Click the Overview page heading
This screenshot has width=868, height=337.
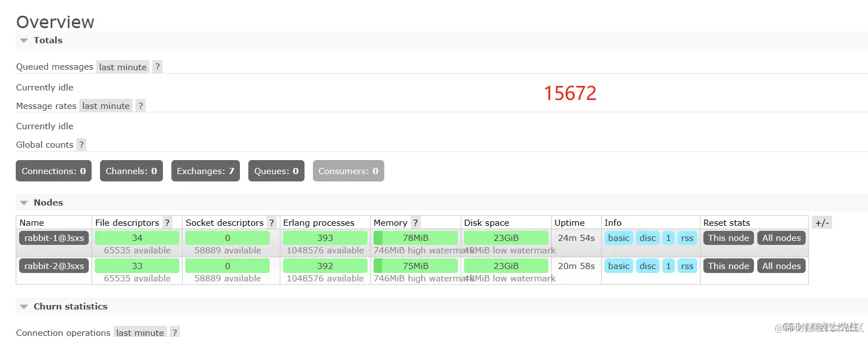(55, 22)
